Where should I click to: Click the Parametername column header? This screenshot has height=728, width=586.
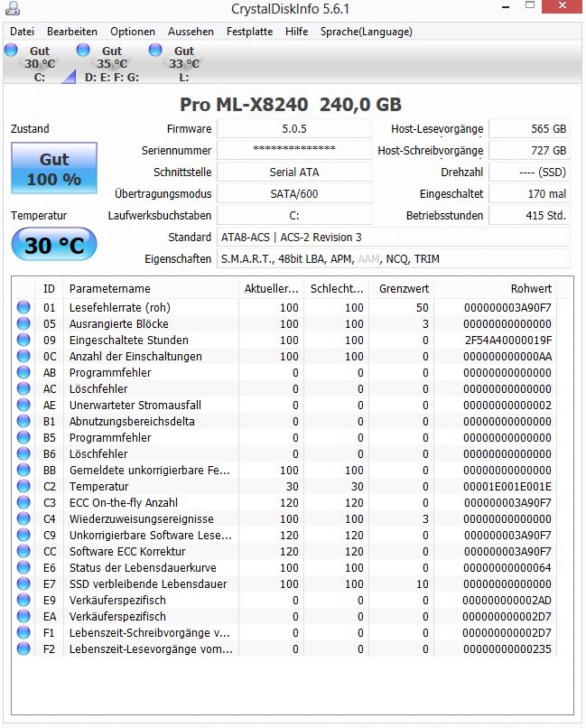[x=152, y=288]
